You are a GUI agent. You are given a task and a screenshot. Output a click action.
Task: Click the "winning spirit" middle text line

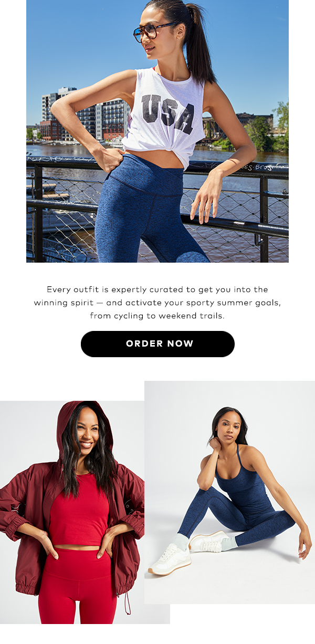[x=157, y=303]
